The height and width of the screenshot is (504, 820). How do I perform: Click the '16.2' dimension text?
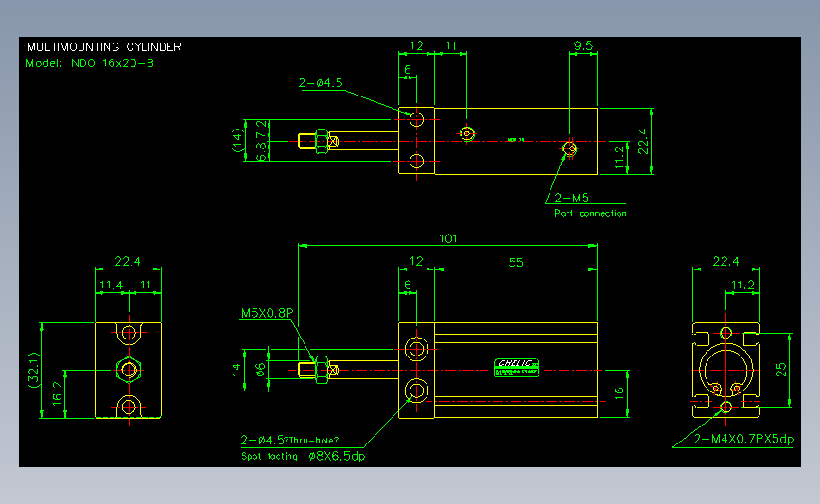pos(58,393)
